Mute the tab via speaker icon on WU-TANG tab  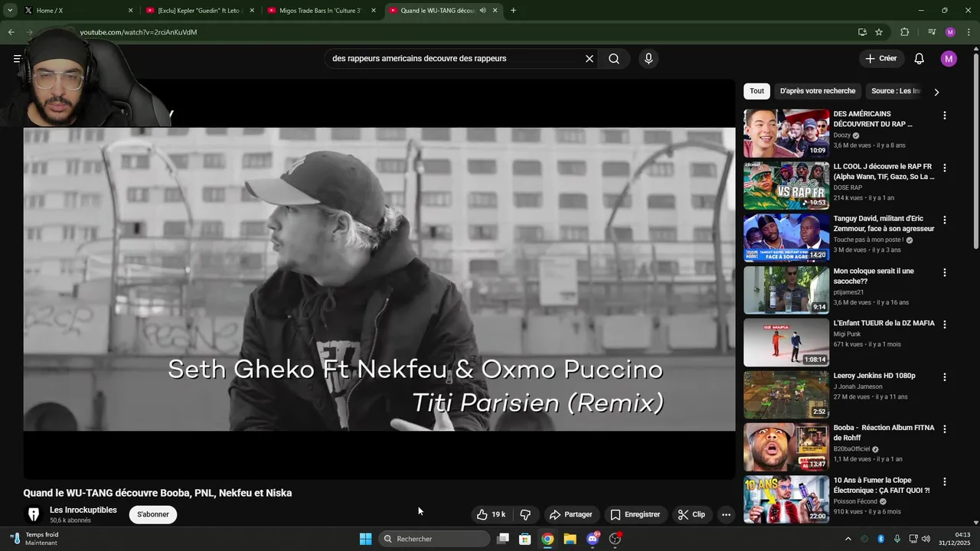482,11
